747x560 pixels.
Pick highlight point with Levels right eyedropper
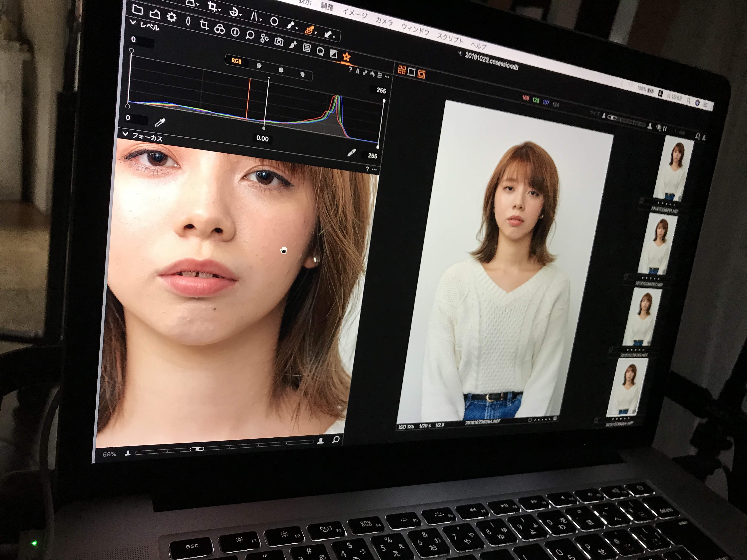click(x=352, y=153)
